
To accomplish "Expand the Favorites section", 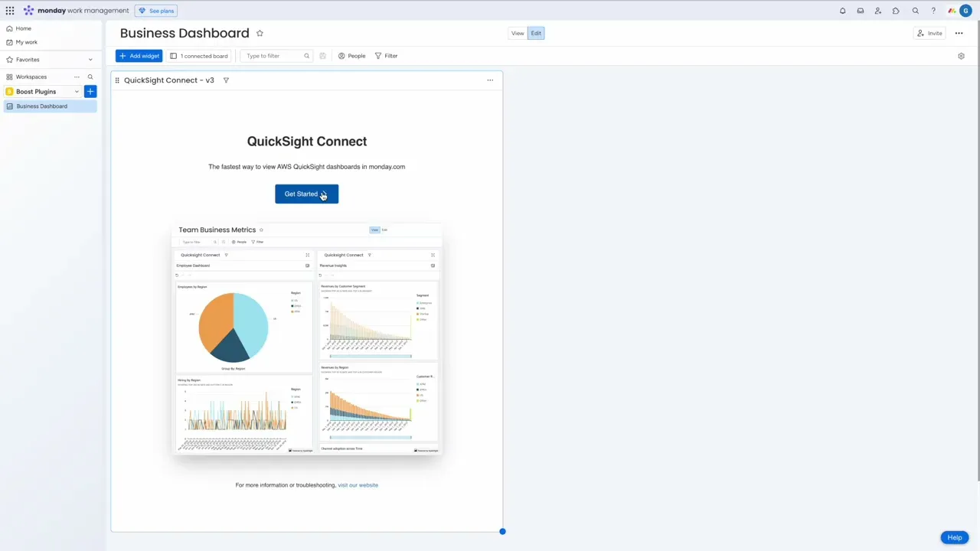I will (90, 60).
